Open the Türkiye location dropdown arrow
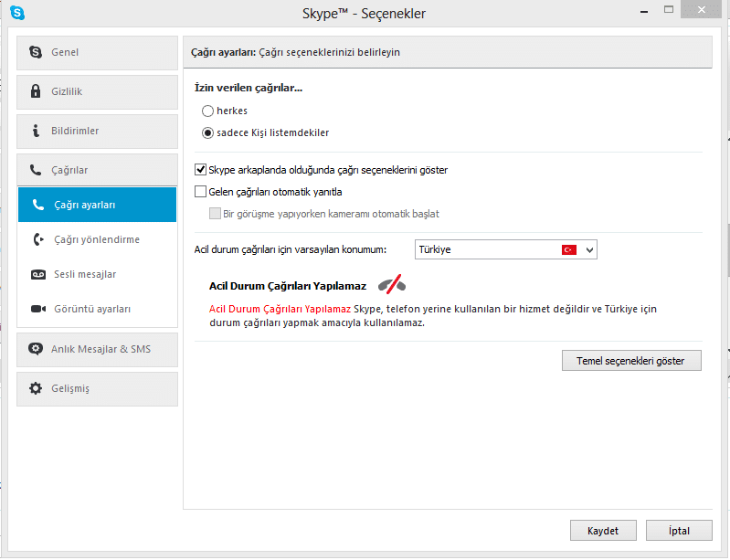 [x=589, y=250]
